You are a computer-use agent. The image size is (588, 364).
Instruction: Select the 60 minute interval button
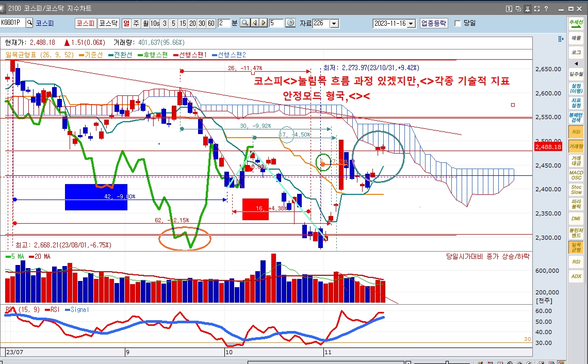(211, 23)
